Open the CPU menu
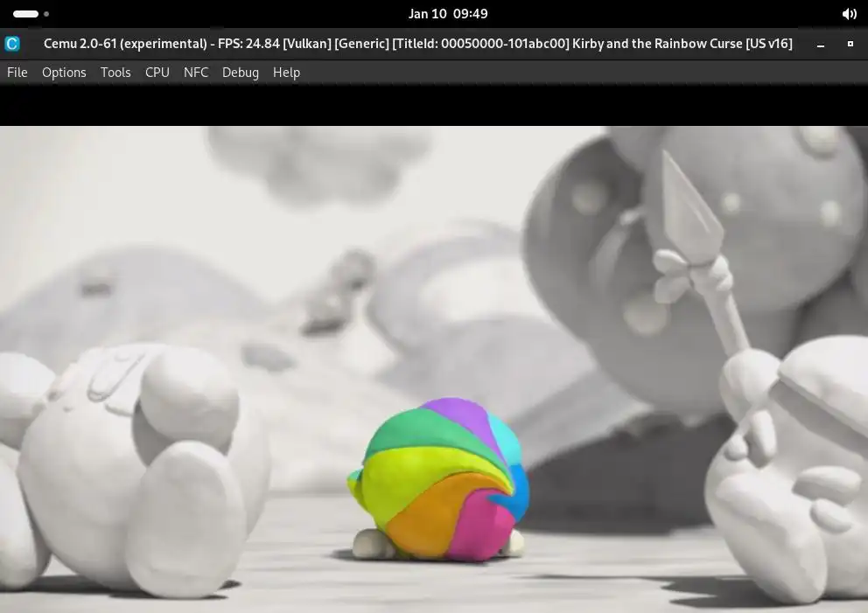The image size is (868, 613). 157,73
